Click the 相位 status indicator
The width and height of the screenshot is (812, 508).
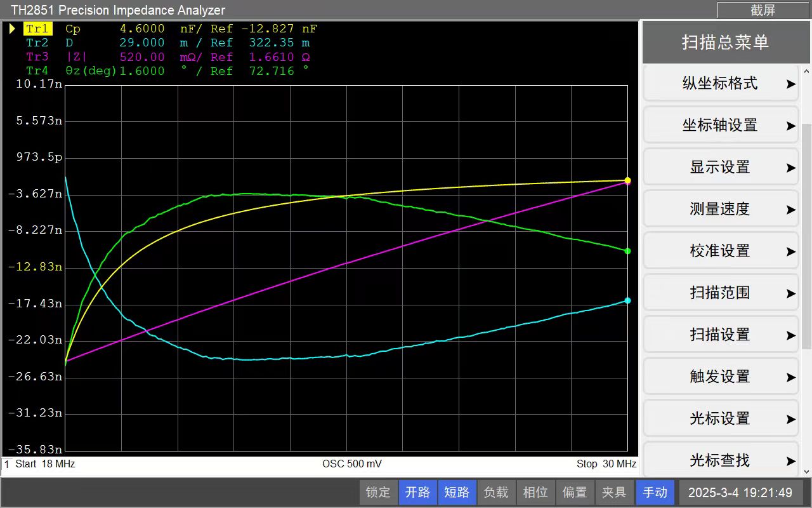click(x=535, y=492)
